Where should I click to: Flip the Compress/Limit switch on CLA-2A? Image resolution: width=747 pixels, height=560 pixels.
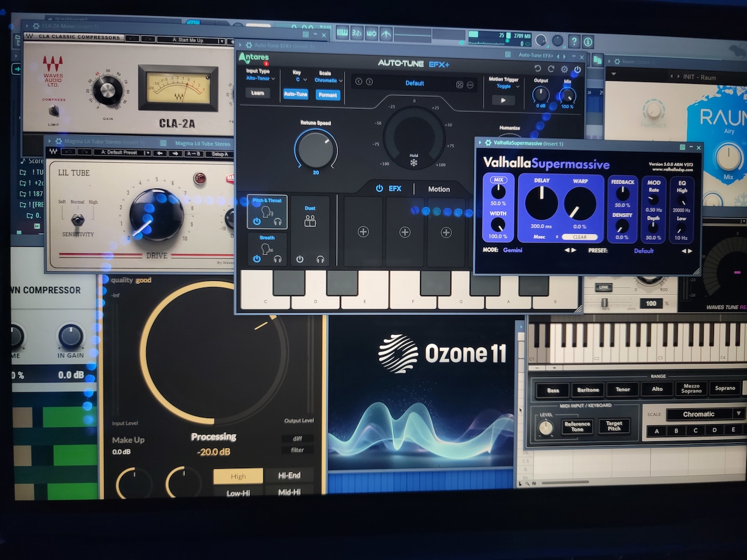click(54, 110)
